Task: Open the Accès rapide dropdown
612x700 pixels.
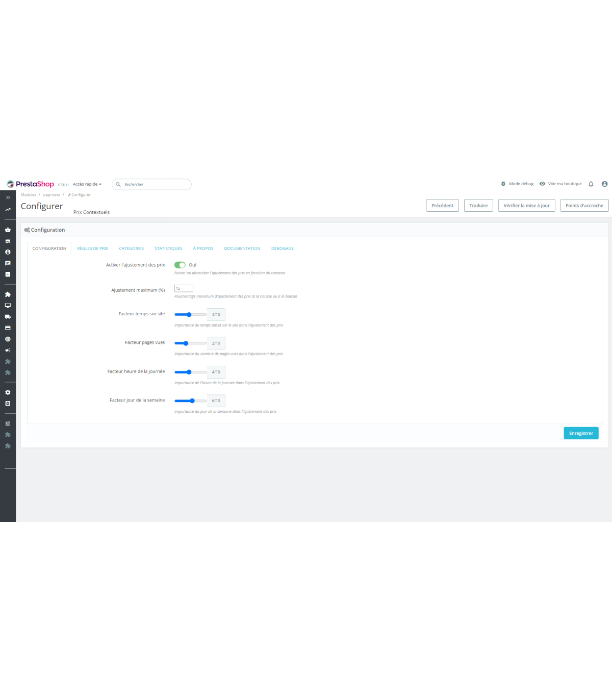Action: click(87, 184)
